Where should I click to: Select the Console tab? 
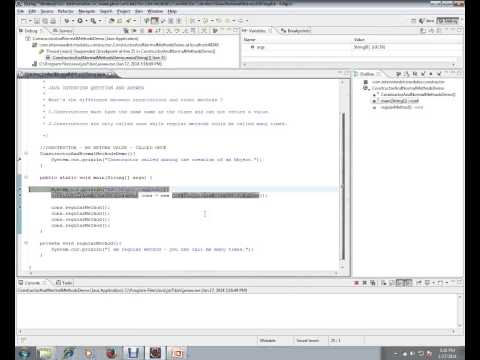coord(32,283)
